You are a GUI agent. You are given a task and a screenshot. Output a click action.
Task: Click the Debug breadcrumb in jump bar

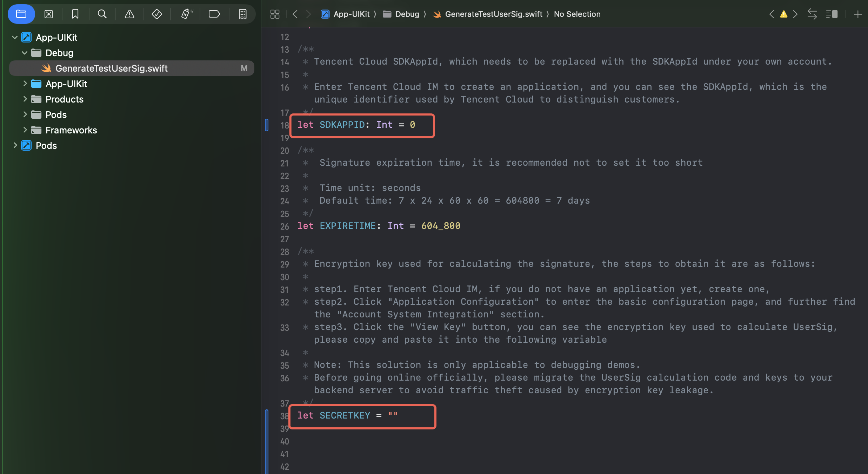[407, 14]
